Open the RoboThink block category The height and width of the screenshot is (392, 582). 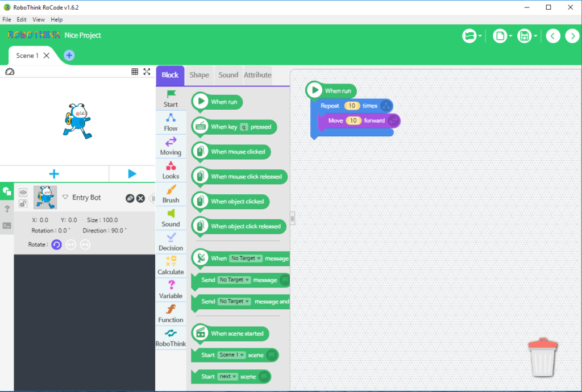tap(171, 337)
